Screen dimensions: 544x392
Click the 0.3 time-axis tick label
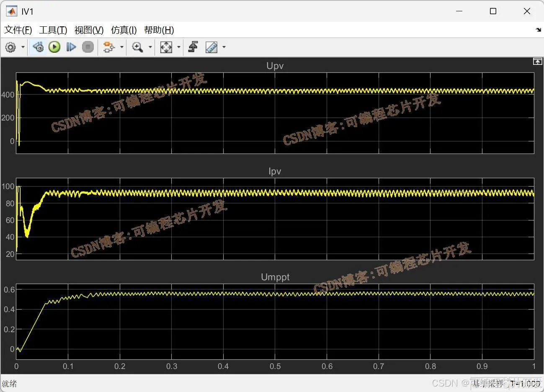(172, 366)
